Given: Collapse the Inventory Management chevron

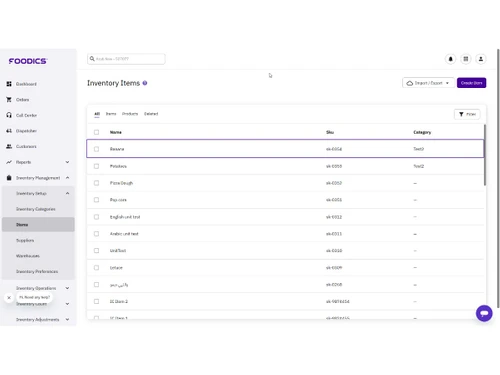Looking at the screenshot, I should [67, 178].
